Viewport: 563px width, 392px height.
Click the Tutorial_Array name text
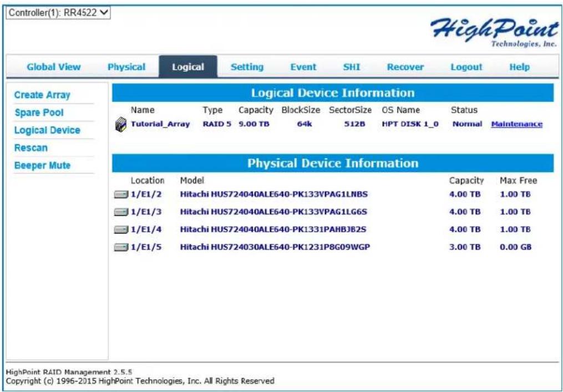(x=160, y=124)
